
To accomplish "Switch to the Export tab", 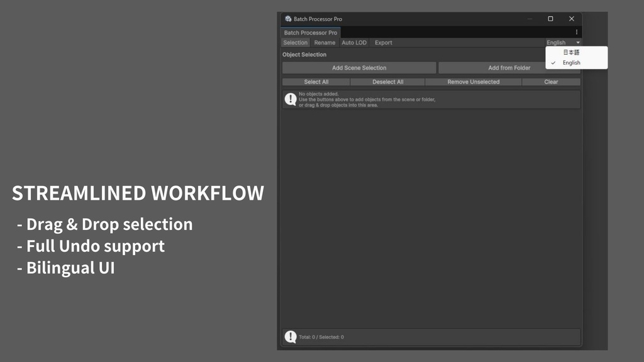I will 383,42.
